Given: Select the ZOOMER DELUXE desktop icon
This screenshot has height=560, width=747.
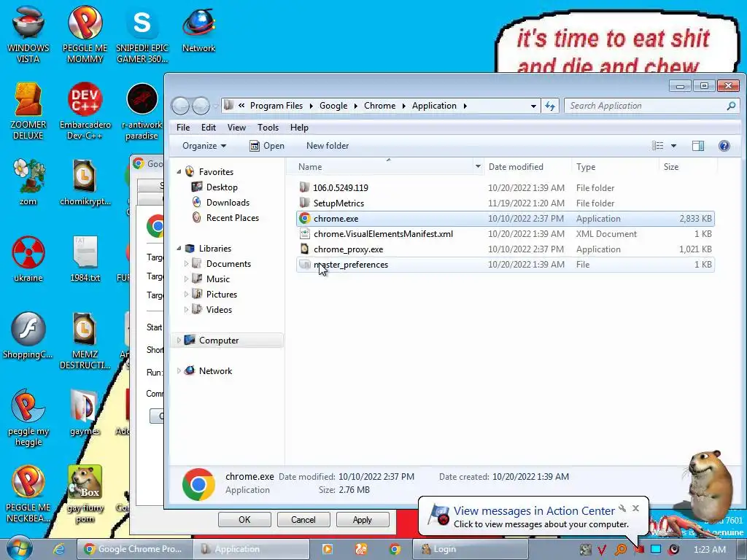Looking at the screenshot, I should [x=28, y=111].
